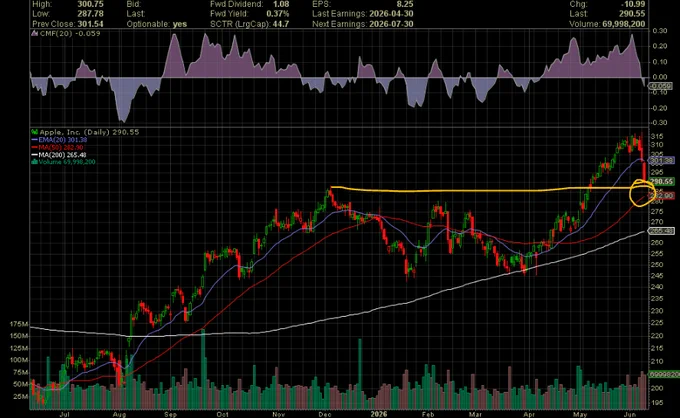Select the 'Volume 69,998,200' legend entry in chart
This screenshot has height=418, width=680.
67,162
